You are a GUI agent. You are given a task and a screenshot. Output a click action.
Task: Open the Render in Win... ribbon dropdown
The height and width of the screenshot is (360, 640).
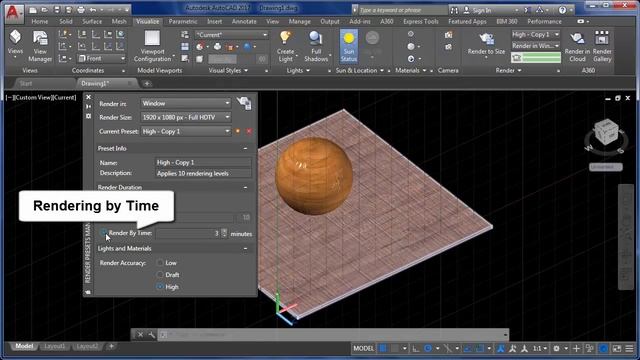tap(536, 46)
